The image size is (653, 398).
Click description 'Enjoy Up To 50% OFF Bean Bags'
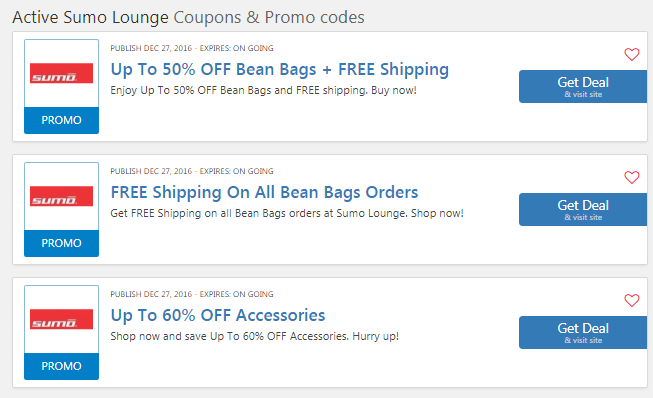tap(191, 90)
